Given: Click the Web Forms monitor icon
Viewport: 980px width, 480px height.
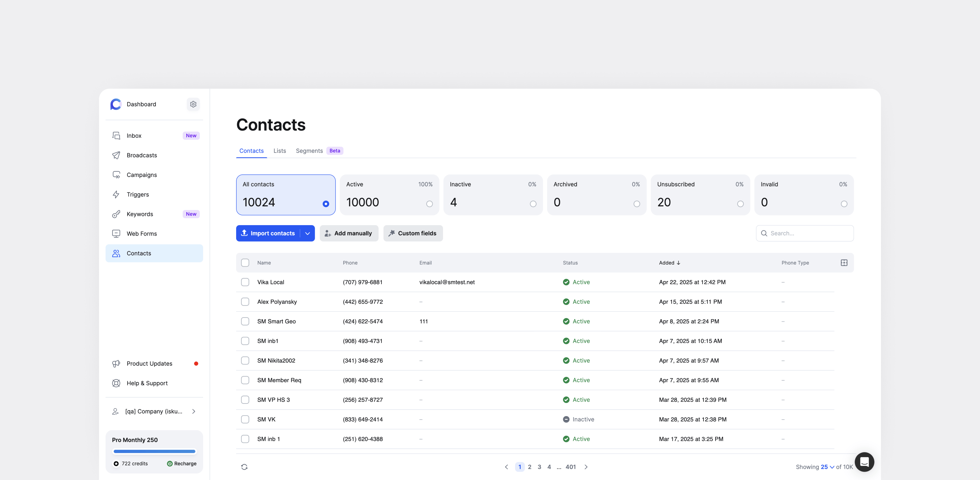Looking at the screenshot, I should tap(116, 234).
